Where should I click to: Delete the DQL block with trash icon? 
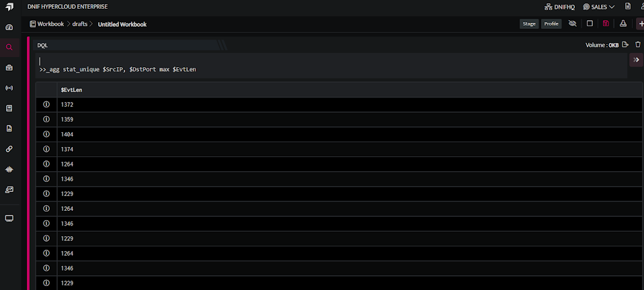pos(637,45)
